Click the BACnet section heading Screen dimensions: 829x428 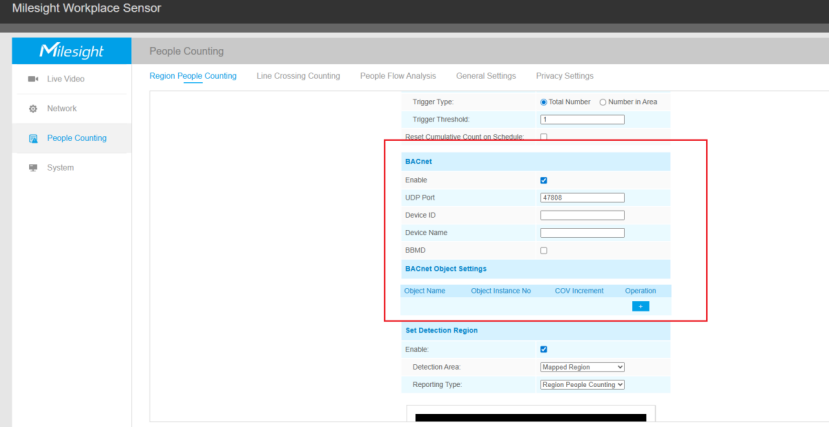419,162
